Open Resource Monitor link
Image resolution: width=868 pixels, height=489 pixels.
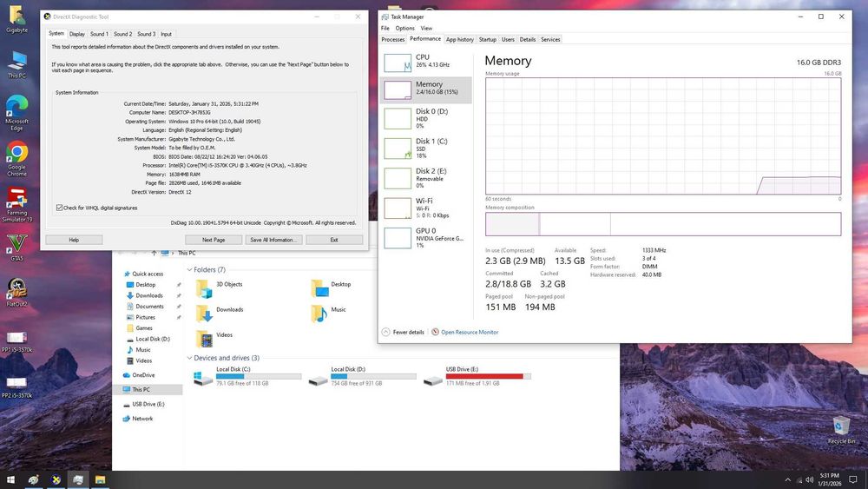[x=470, y=333]
